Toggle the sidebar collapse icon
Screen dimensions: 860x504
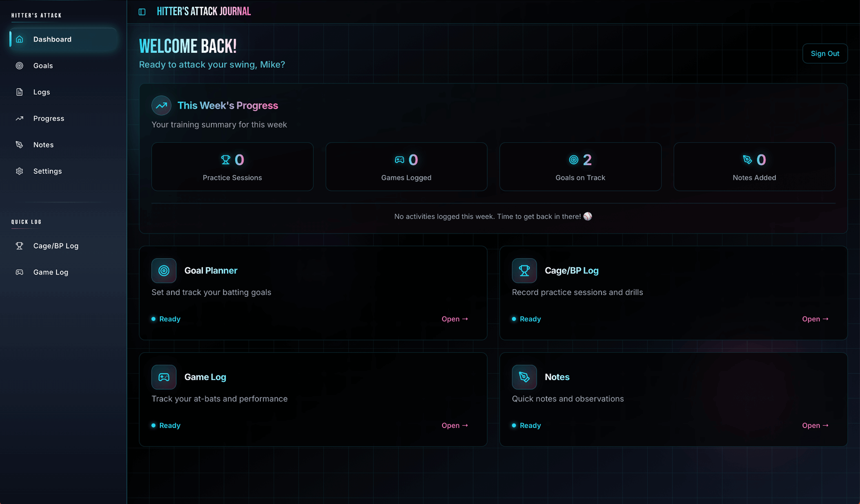click(x=142, y=12)
